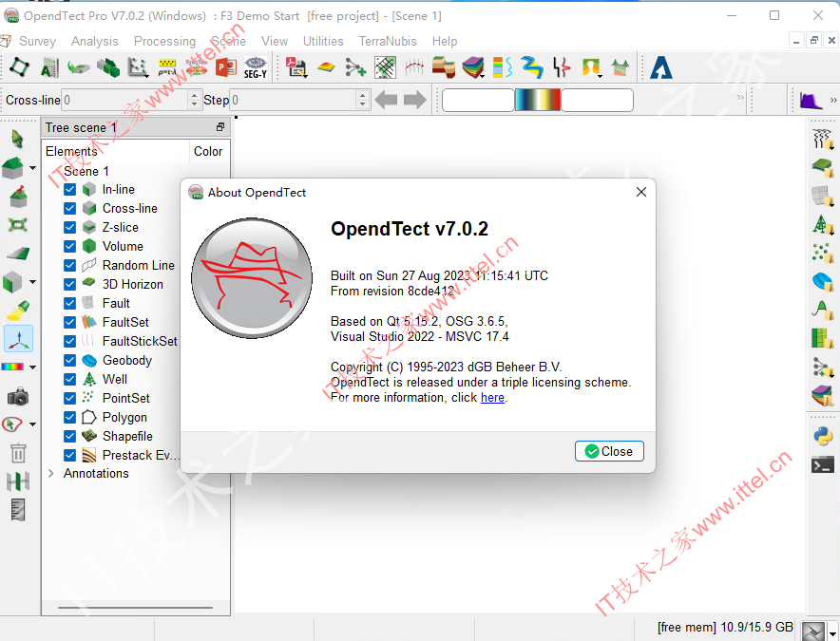Click the purple histogram icon
The image size is (840, 641).
(811, 100)
